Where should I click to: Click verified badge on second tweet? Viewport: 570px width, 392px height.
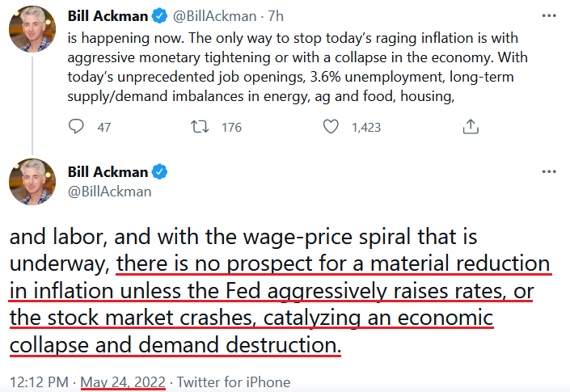(159, 172)
